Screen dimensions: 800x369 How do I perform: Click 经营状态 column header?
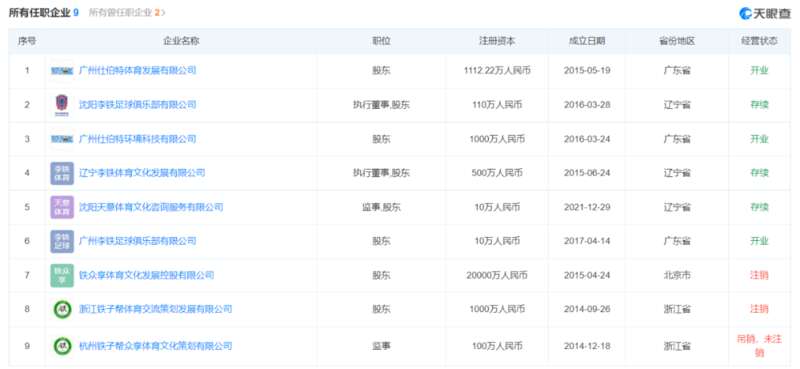coord(759,41)
